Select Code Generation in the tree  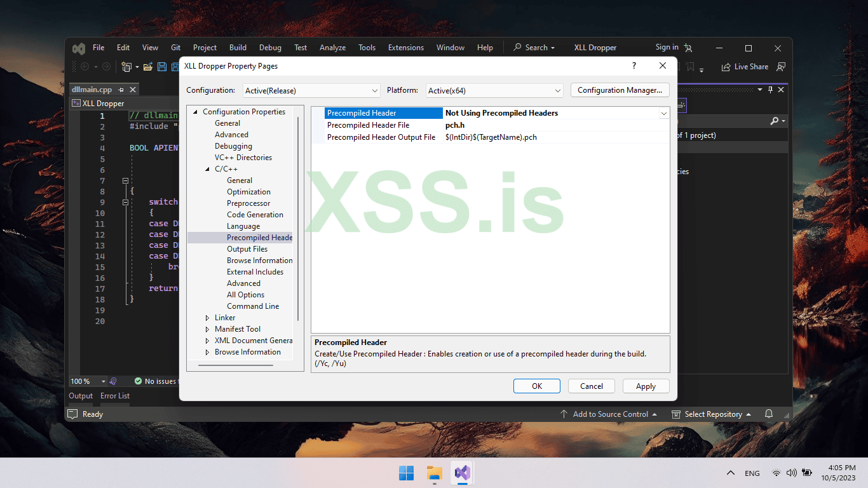[x=255, y=215]
